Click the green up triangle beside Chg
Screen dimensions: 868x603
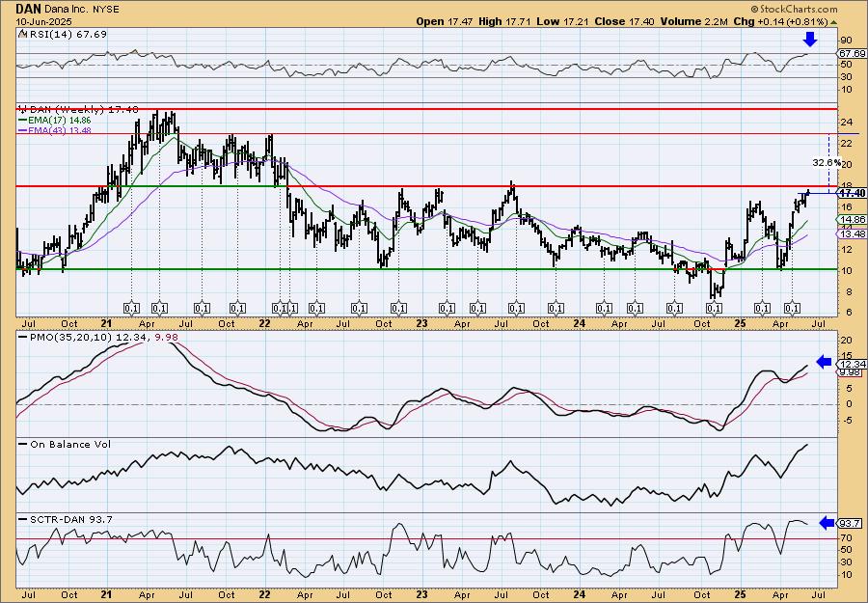pos(833,21)
